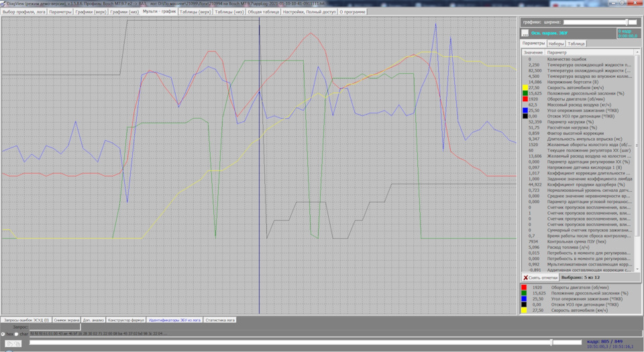Click green swatch beside Положение дроссельной заслонки in list
644x352 pixels.
point(525,94)
